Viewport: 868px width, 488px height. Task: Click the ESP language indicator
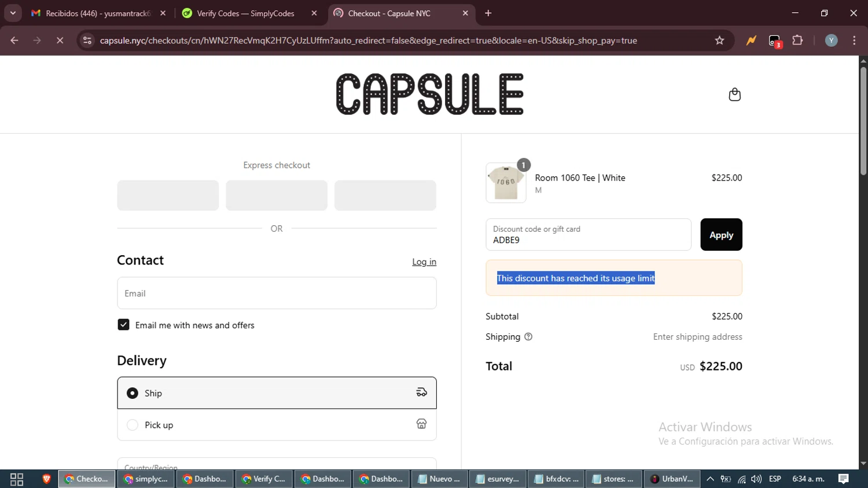tap(775, 479)
